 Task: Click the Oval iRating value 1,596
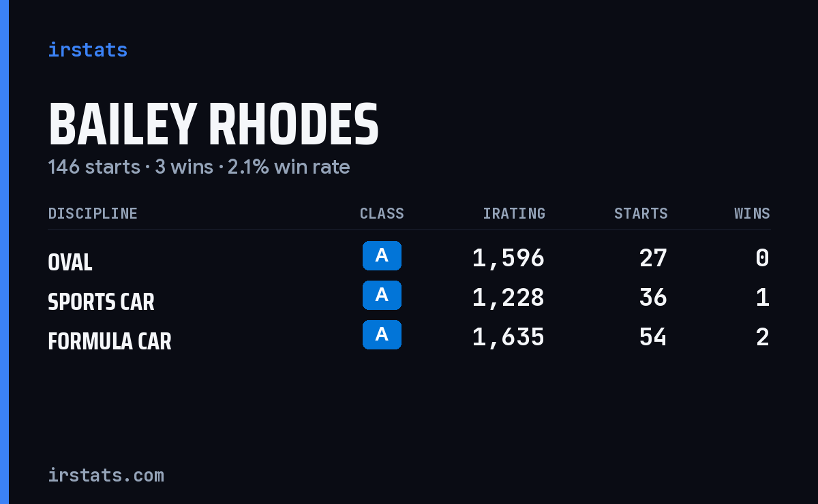click(x=509, y=258)
